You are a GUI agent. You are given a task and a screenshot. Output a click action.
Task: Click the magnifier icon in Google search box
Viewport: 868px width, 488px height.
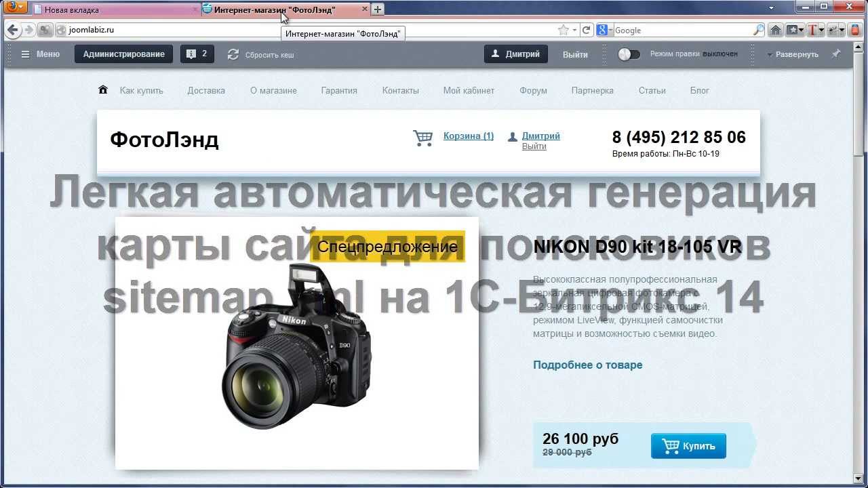(758, 30)
